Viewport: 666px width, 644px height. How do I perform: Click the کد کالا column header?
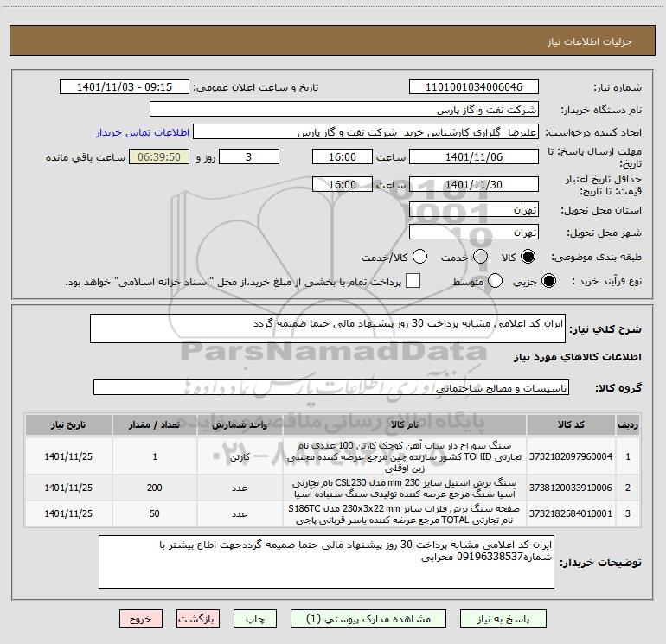click(x=571, y=425)
